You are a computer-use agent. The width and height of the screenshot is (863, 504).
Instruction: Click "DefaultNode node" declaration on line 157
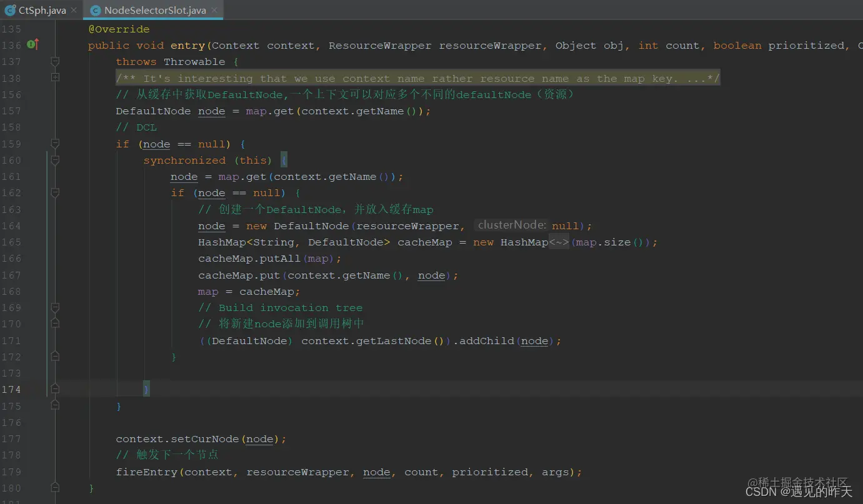tap(170, 111)
